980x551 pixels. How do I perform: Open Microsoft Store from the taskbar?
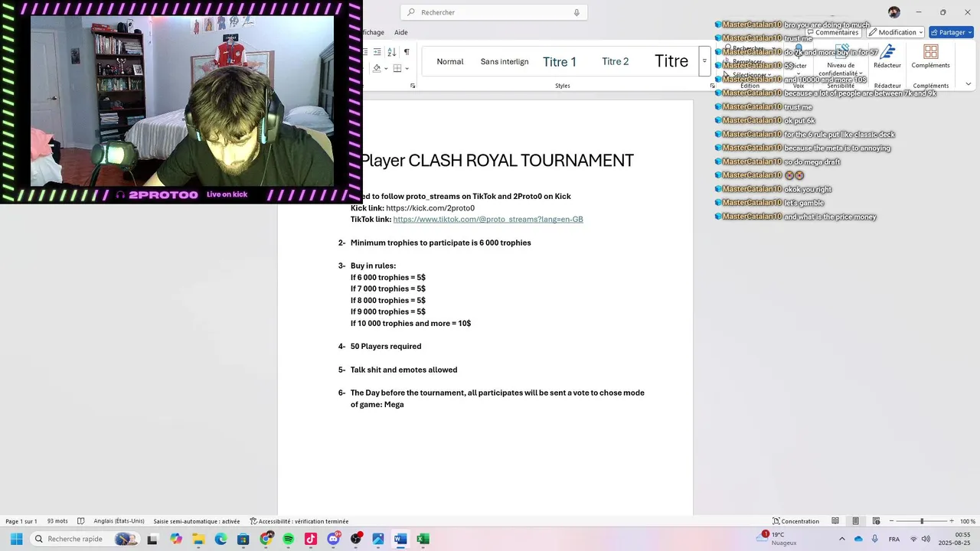tap(243, 539)
